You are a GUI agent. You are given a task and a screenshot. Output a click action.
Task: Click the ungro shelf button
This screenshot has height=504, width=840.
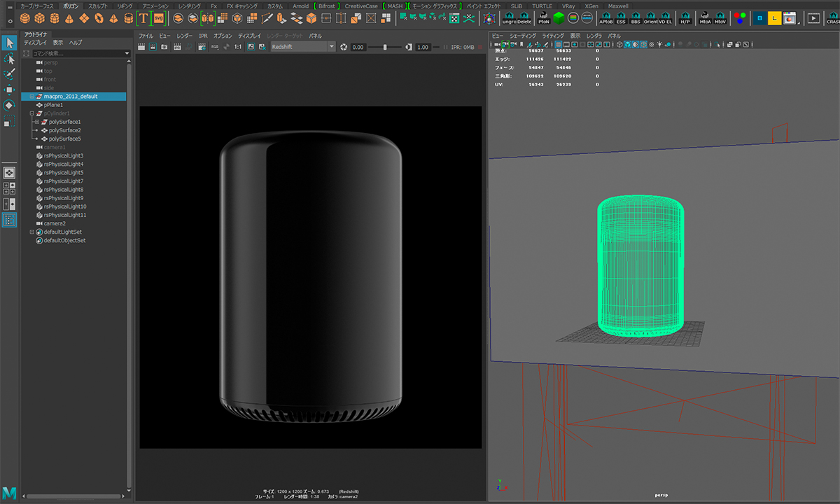click(x=510, y=18)
